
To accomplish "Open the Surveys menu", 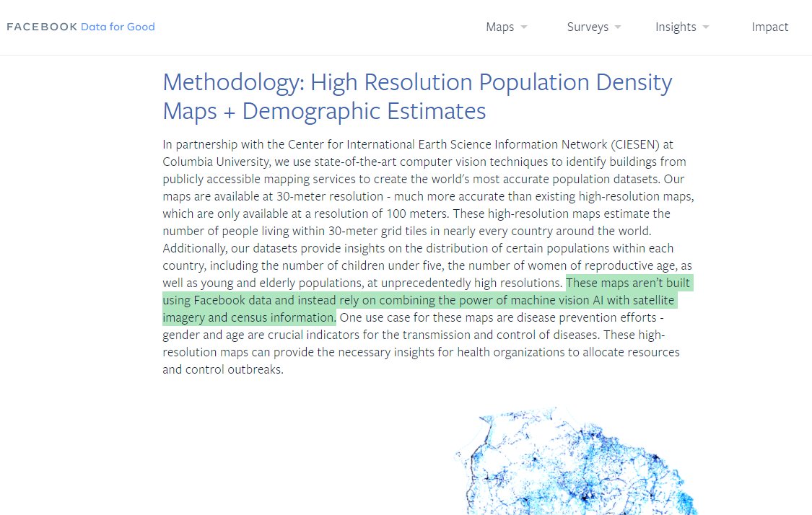I will pyautogui.click(x=588, y=27).
